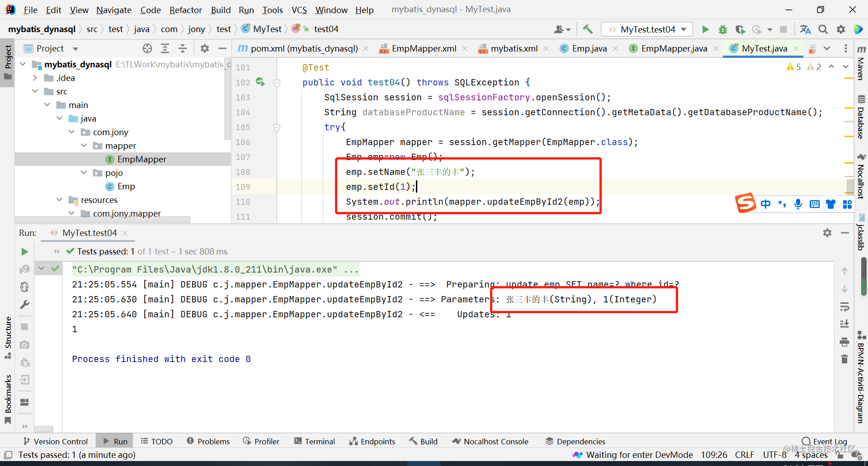Expand all in Project panel
The image size is (868, 466).
tap(165, 48)
